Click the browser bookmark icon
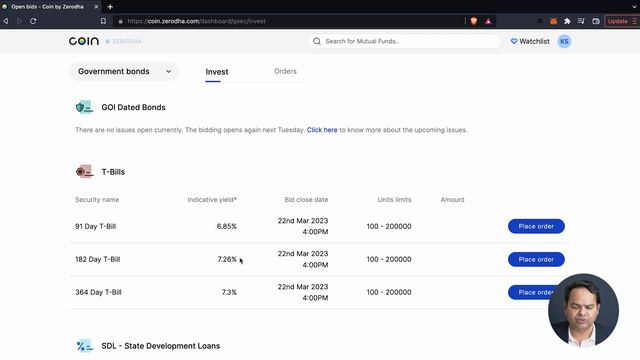This screenshot has height=360, width=640. point(103,21)
